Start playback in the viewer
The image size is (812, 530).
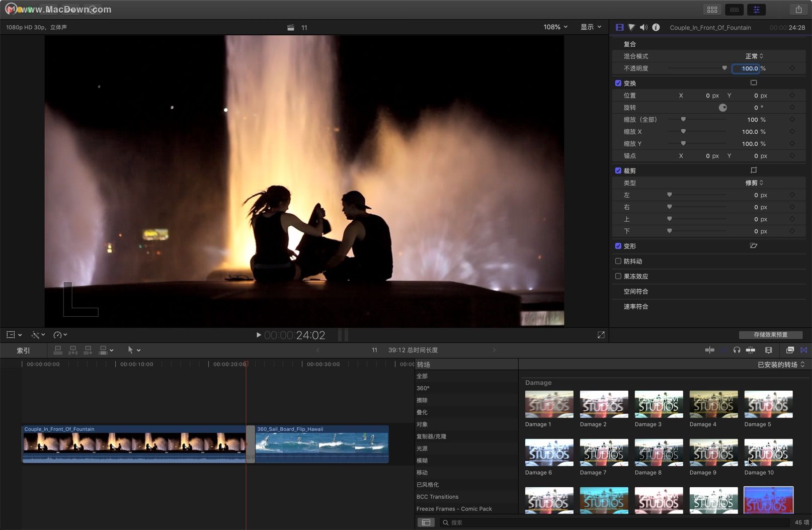[x=259, y=335]
